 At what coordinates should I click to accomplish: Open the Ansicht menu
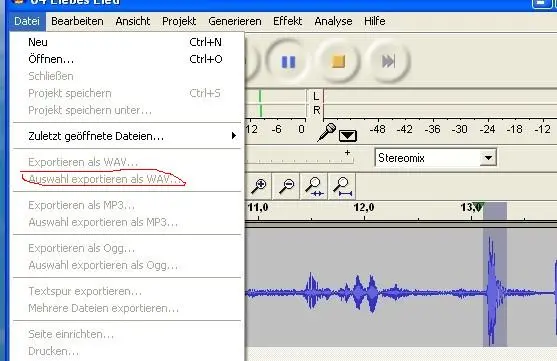click(x=133, y=21)
